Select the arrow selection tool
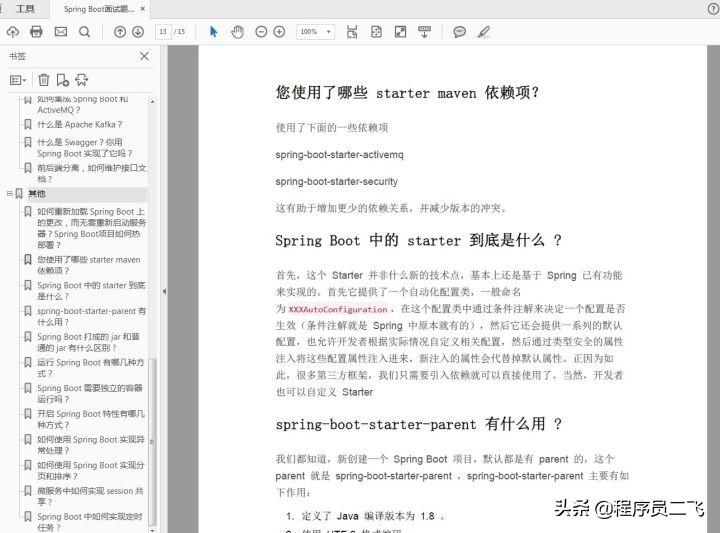 (x=214, y=32)
